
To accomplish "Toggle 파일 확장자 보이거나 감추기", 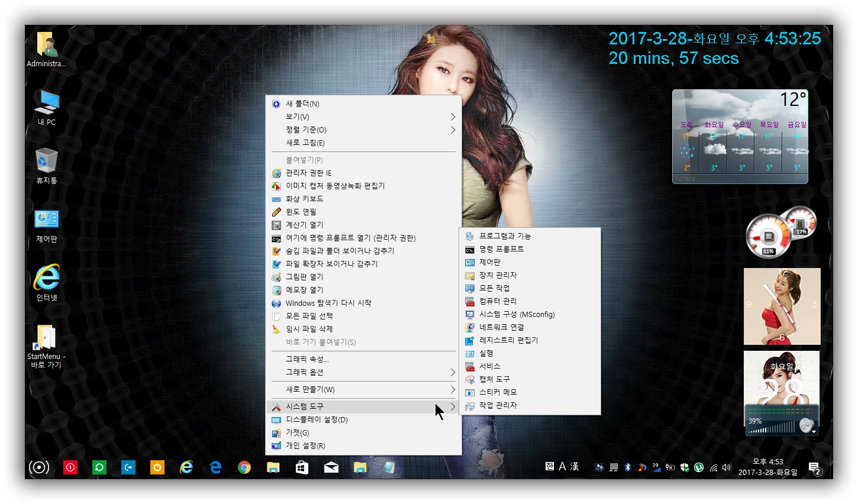I will 363,264.
